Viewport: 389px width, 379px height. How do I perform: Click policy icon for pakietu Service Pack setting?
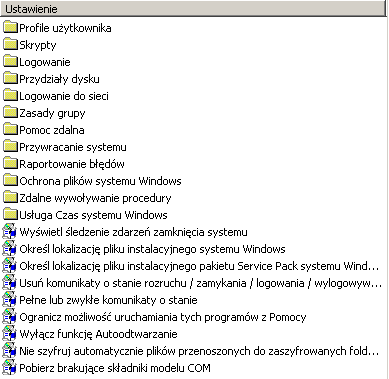pyautogui.click(x=10, y=265)
